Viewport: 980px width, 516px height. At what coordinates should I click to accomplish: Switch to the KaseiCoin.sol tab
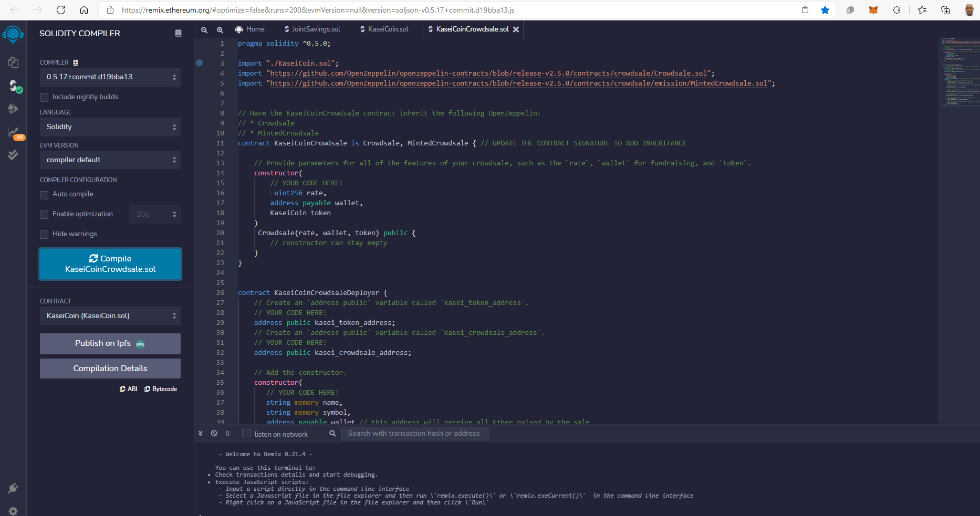(384, 29)
